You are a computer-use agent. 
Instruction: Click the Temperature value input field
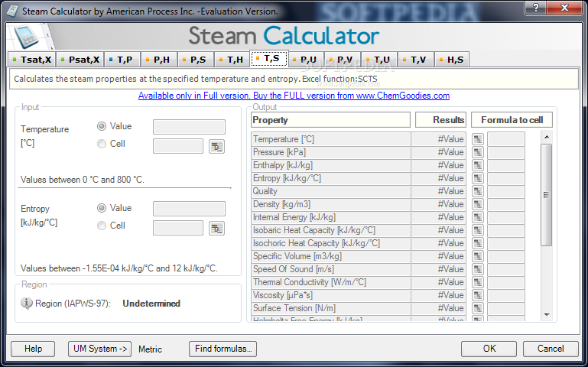coord(189,127)
